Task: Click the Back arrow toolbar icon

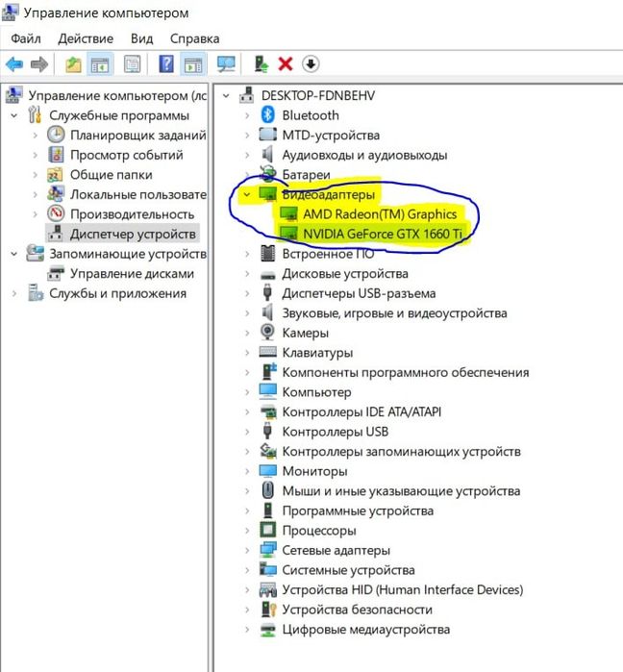Action: tap(14, 64)
